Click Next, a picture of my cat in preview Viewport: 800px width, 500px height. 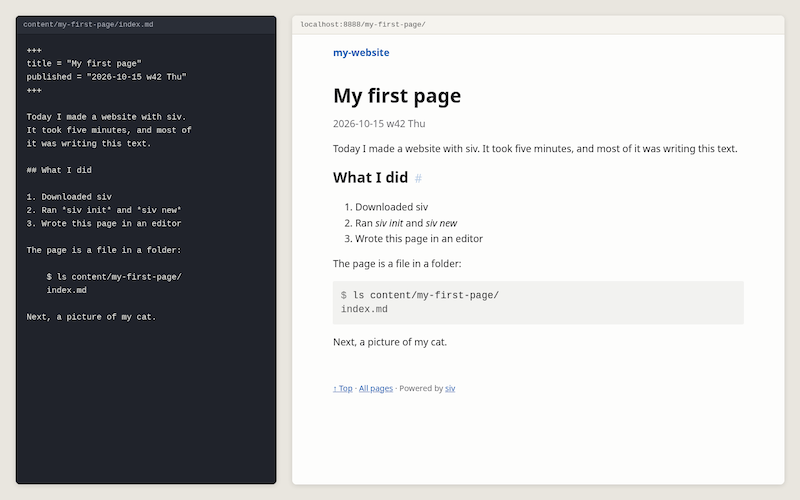click(x=390, y=342)
